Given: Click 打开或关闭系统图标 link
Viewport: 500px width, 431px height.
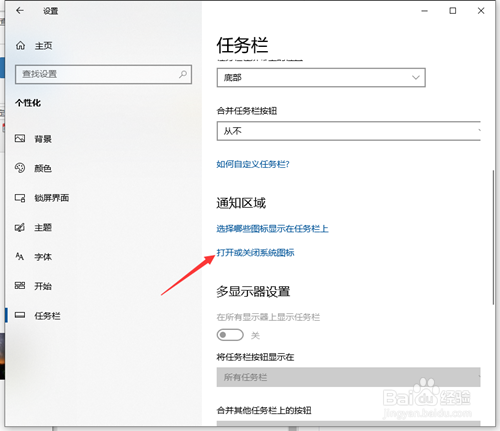Looking at the screenshot, I should pos(255,253).
